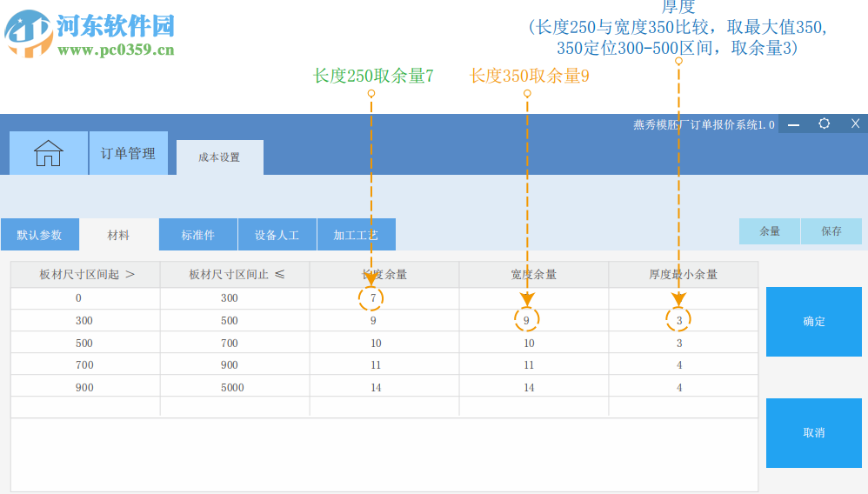The height and width of the screenshot is (494, 868).
Task: Select the 成本设置 tab
Action: (220, 157)
